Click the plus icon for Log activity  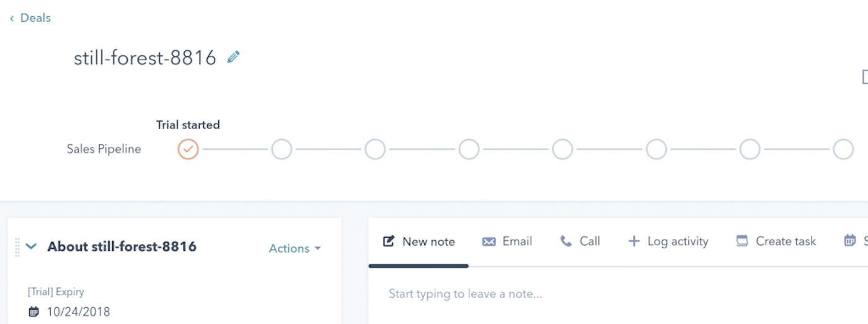click(x=634, y=241)
